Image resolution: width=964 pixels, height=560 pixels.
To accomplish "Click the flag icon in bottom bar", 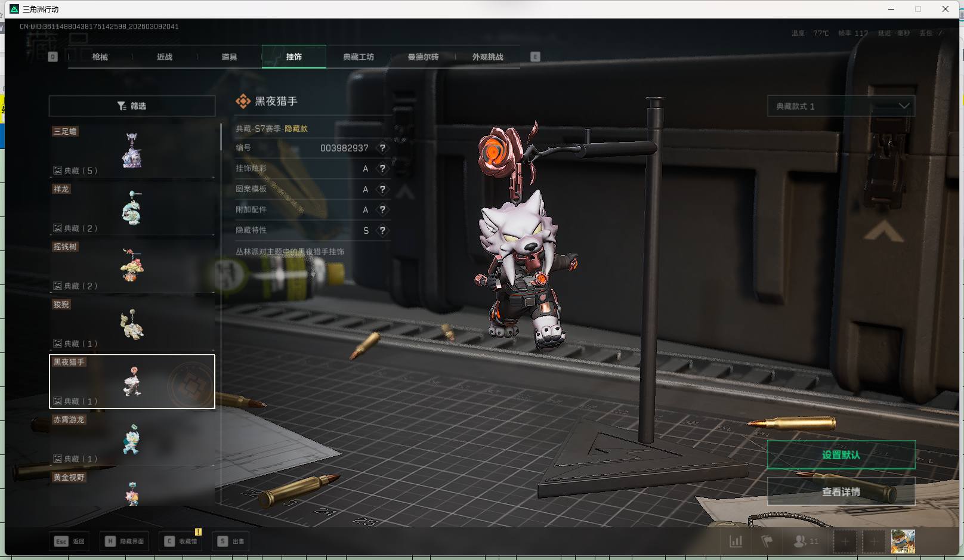I will click(x=767, y=542).
